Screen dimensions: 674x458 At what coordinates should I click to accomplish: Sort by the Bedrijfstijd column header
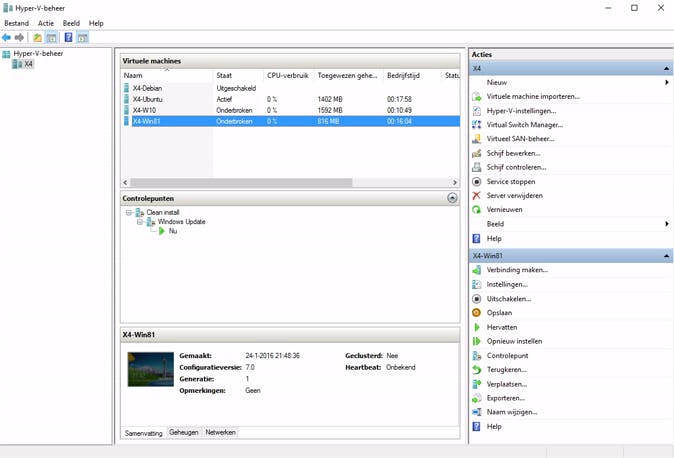(x=412, y=76)
